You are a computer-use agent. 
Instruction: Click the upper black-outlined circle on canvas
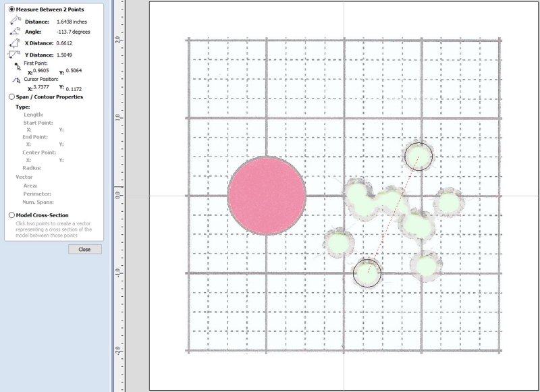[418, 157]
